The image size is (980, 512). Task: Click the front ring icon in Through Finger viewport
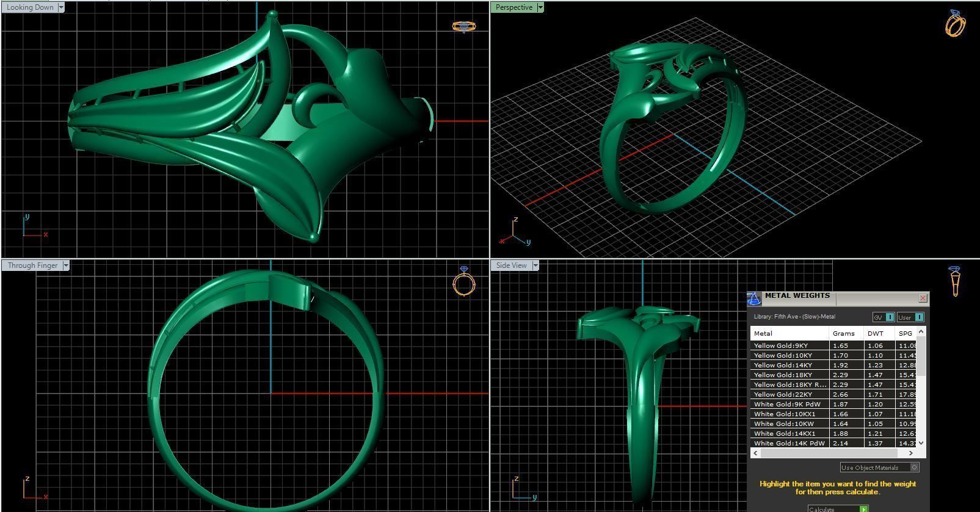coord(464,281)
